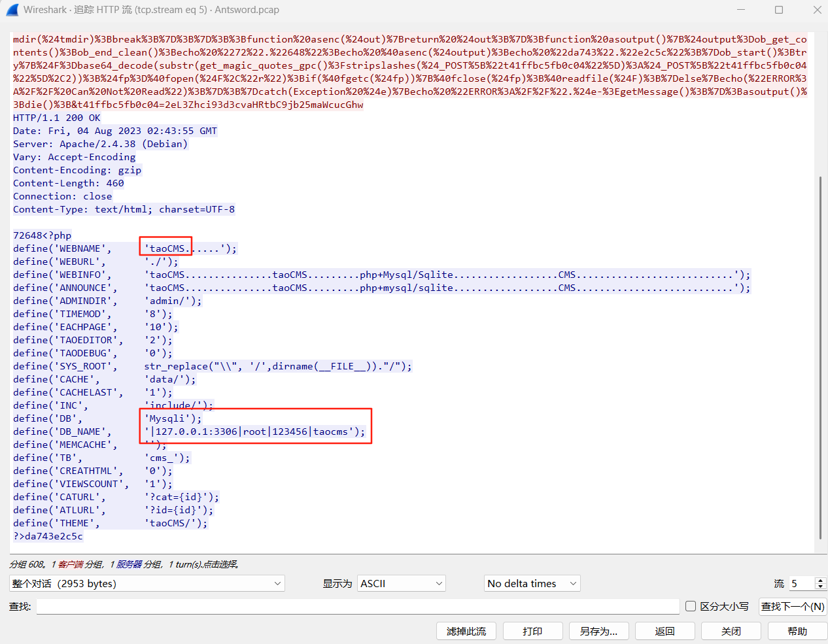
Task: Click the red request payload text at top
Action: click(410, 72)
